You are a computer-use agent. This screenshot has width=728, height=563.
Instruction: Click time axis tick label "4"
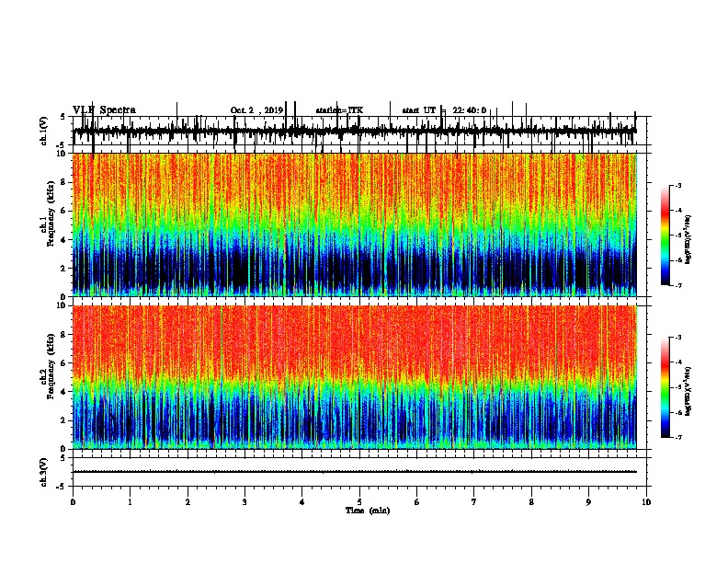(x=302, y=502)
